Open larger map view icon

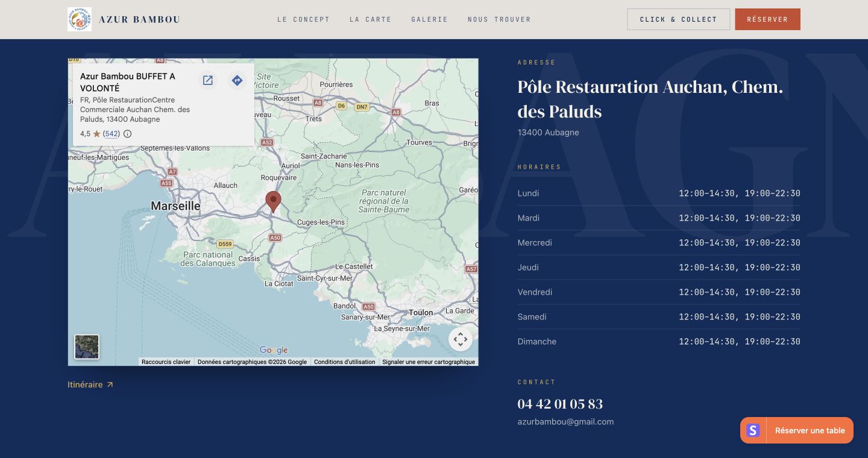point(208,80)
